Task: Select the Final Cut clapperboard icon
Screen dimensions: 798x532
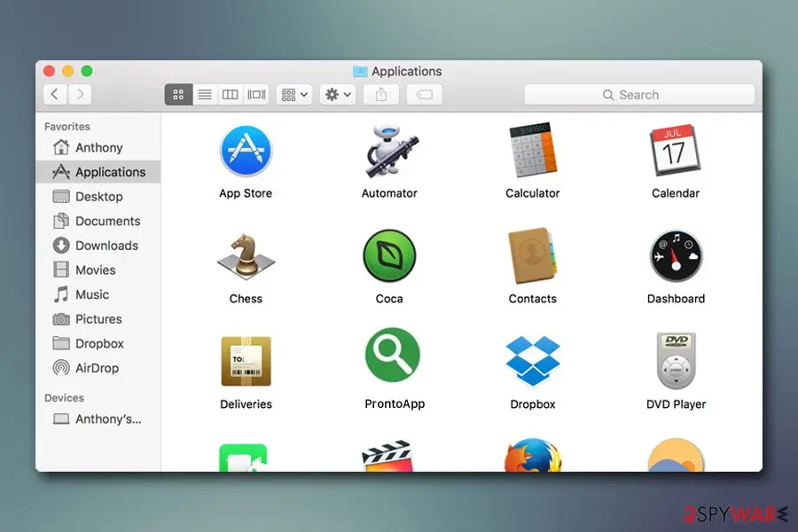Action: click(387, 456)
